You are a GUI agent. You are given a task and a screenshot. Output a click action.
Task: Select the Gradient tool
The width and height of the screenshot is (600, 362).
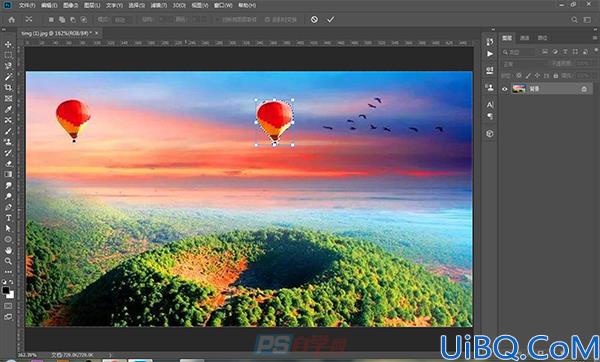(8, 174)
